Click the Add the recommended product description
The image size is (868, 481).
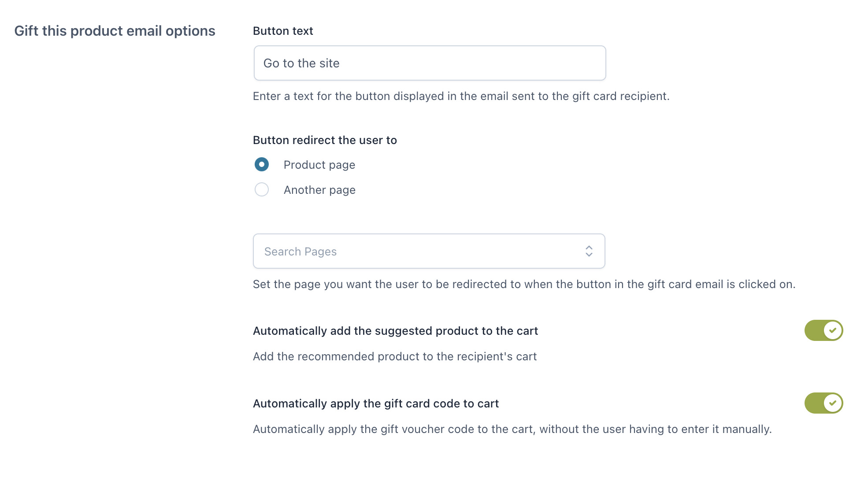tap(395, 356)
